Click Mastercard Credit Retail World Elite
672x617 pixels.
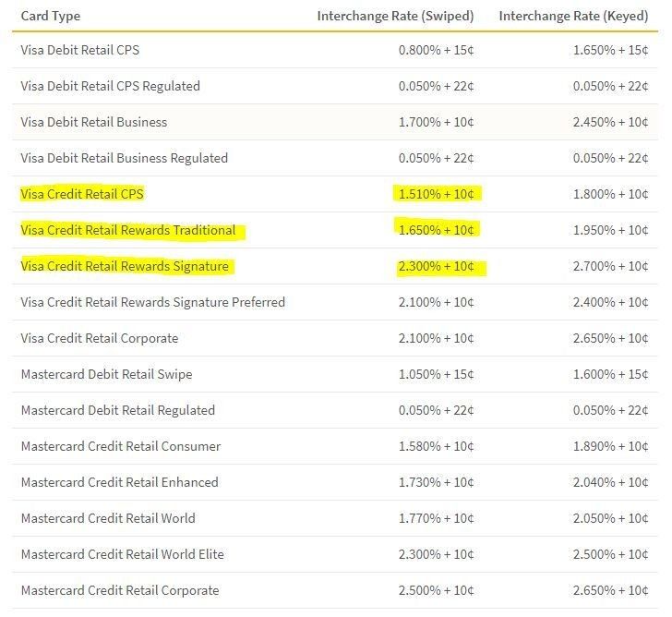(122, 554)
